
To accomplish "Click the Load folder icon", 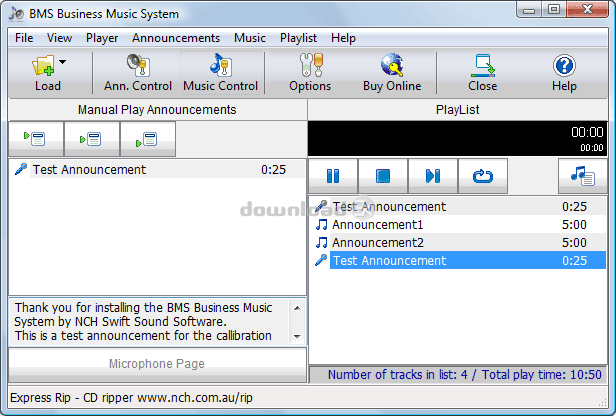I will click(x=43, y=65).
